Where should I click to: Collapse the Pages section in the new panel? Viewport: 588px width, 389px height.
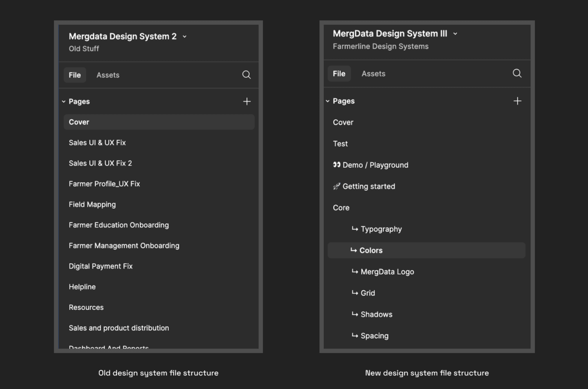327,101
